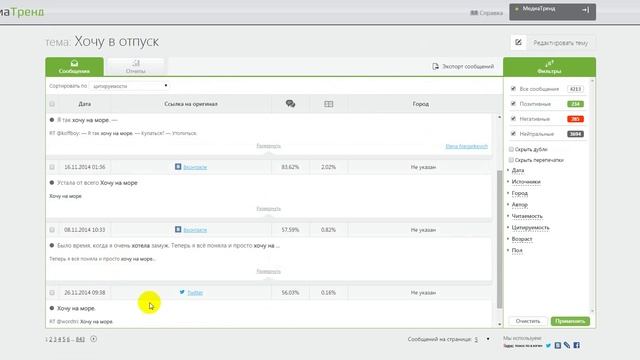Click the message list vertical scrollbar thumb
This screenshot has width=640, height=360.
pyautogui.click(x=499, y=239)
